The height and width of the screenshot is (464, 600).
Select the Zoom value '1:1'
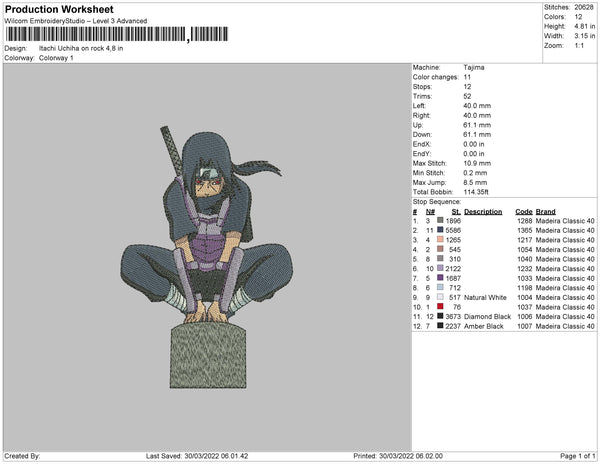point(579,46)
